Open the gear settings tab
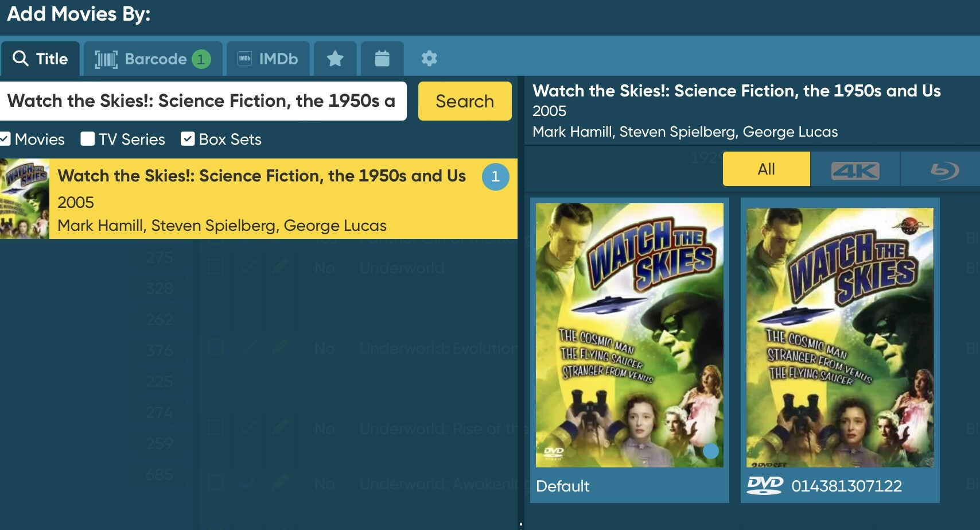The image size is (980, 530). pyautogui.click(x=429, y=59)
